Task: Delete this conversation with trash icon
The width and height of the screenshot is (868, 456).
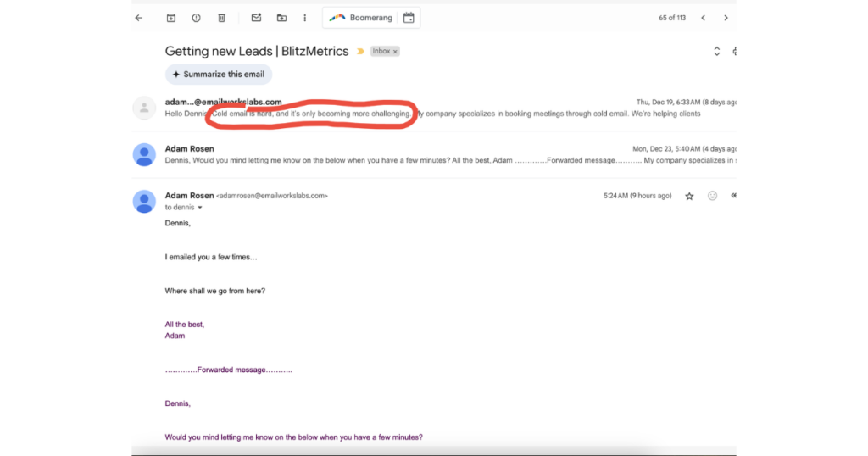Action: click(x=221, y=18)
